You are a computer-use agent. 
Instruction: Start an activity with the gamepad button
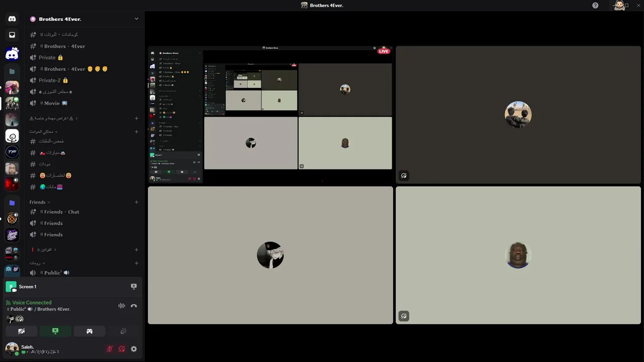point(90,331)
